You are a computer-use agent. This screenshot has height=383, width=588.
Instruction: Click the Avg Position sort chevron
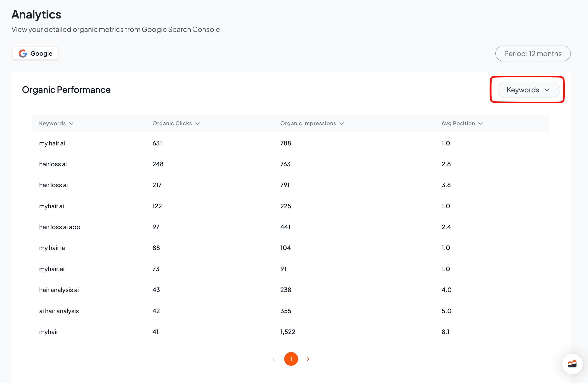pos(481,123)
